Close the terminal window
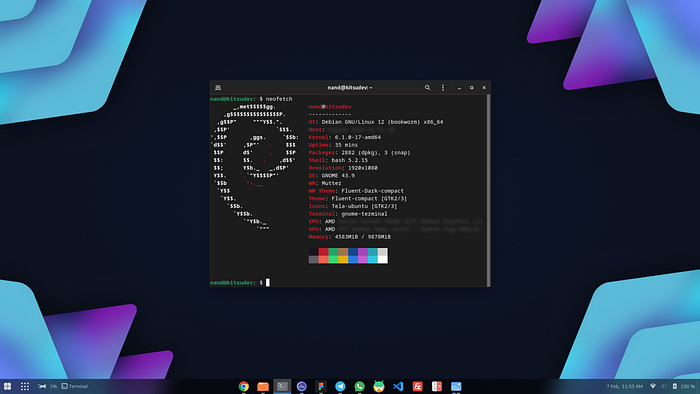The image size is (700, 394). [x=484, y=88]
